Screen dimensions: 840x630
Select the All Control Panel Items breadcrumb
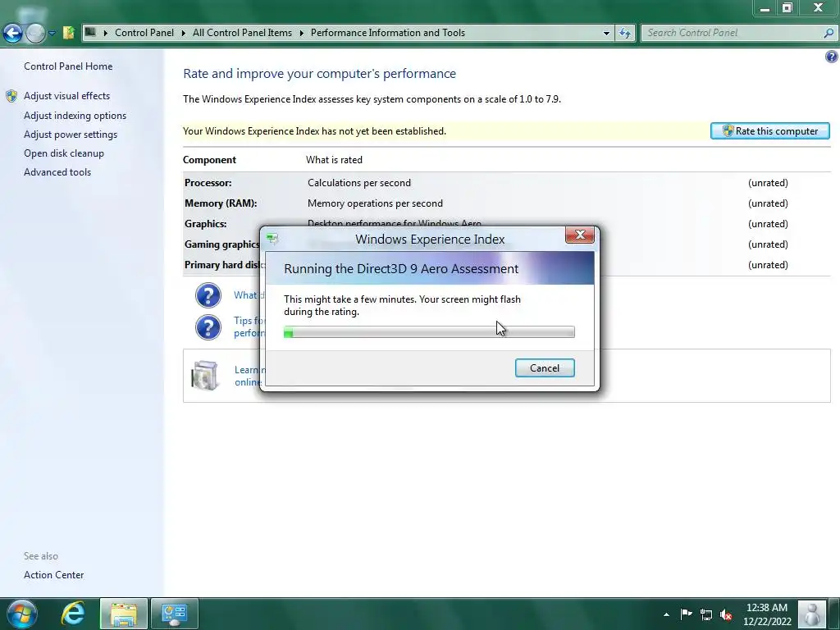point(242,33)
